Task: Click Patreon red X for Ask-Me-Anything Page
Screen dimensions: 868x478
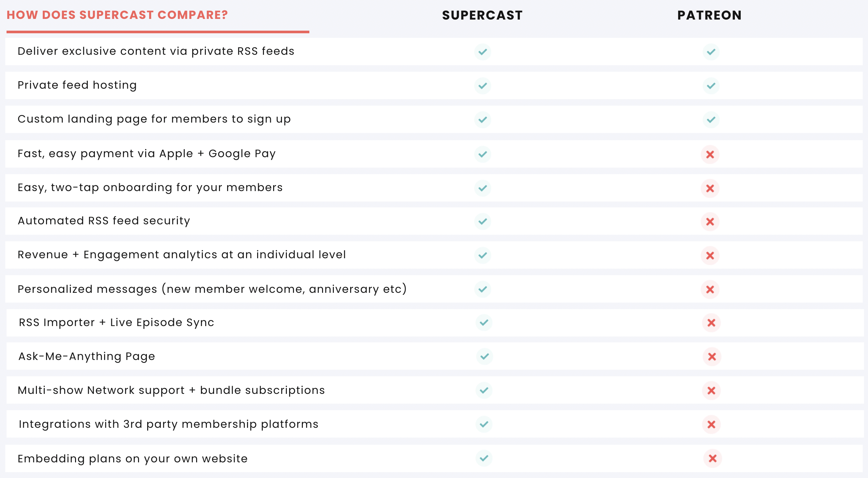Action: tap(712, 356)
